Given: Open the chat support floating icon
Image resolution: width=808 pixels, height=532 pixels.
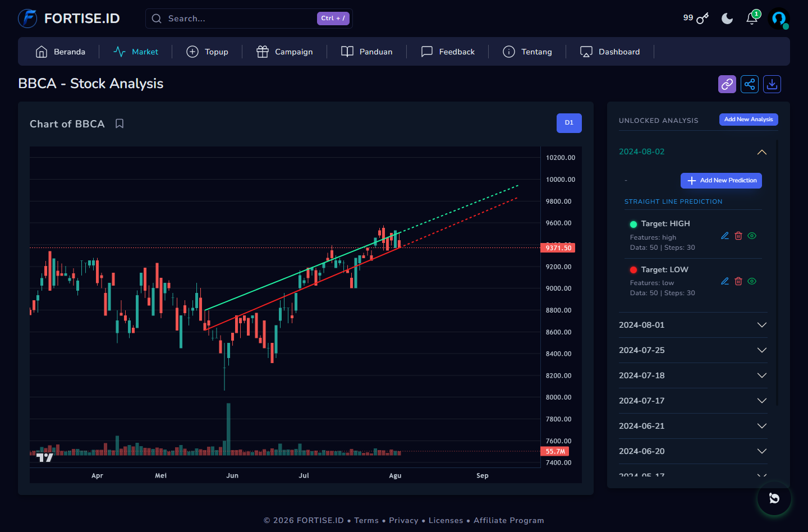Looking at the screenshot, I should click(774, 498).
